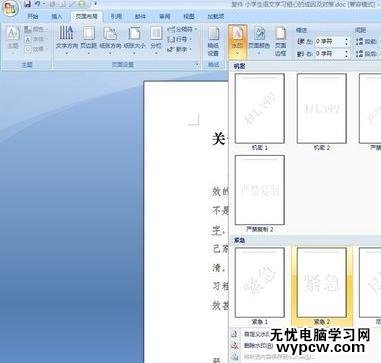Click the document title starting with 关
The height and width of the screenshot is (363, 381).
click(219, 138)
